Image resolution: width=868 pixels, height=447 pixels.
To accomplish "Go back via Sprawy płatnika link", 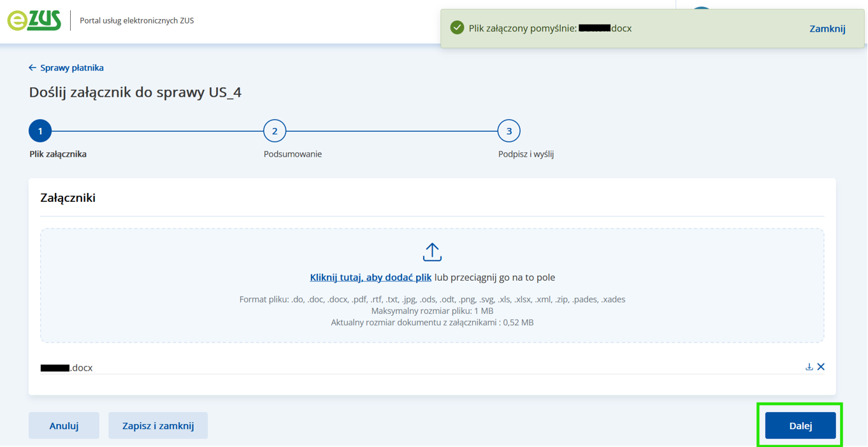I will 71,67.
